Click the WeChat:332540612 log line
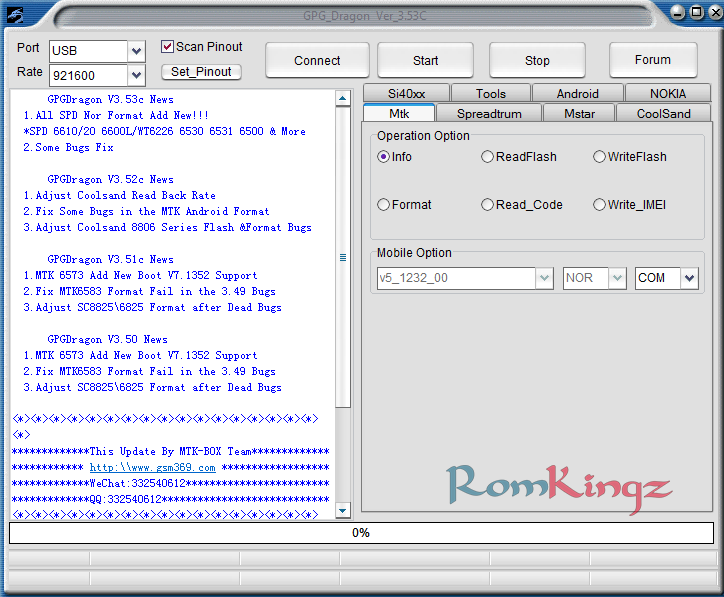The height and width of the screenshot is (597, 724). pyautogui.click(x=170, y=483)
